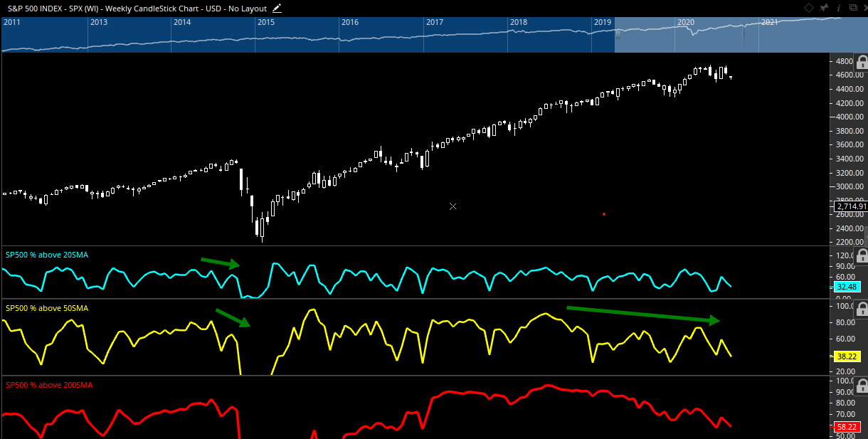This screenshot has width=868, height=439.
Task: Click the chart title 'S&P 500 INDEX - SPX (WI)'
Action: [53, 9]
